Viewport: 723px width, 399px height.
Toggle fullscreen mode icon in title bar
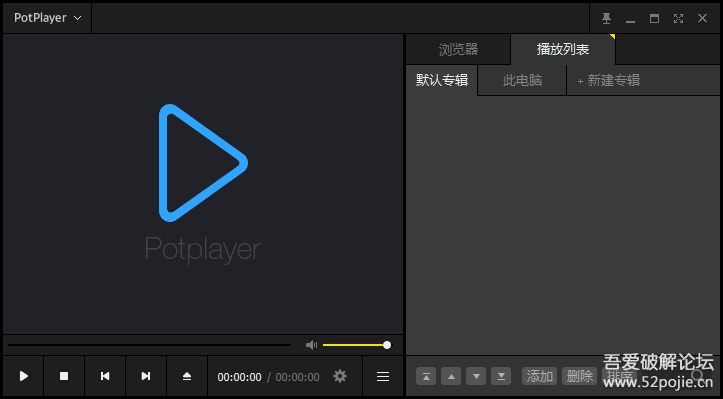[x=678, y=18]
